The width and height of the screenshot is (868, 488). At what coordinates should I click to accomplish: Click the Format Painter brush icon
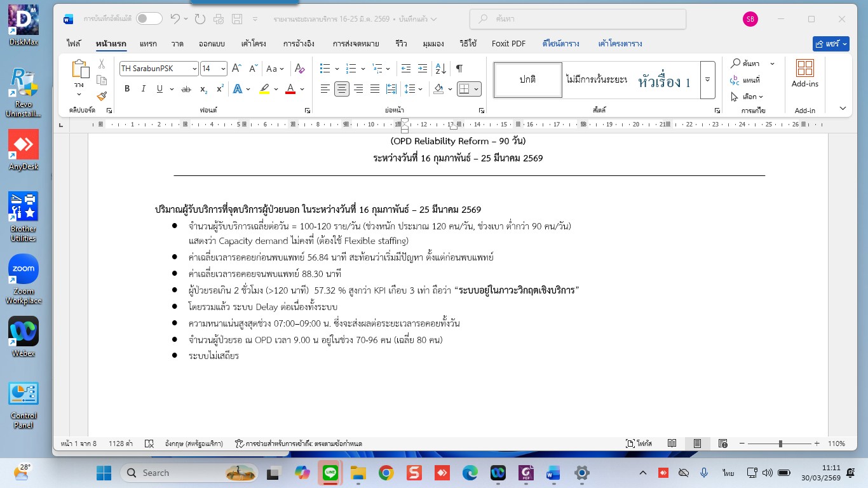[x=101, y=97]
